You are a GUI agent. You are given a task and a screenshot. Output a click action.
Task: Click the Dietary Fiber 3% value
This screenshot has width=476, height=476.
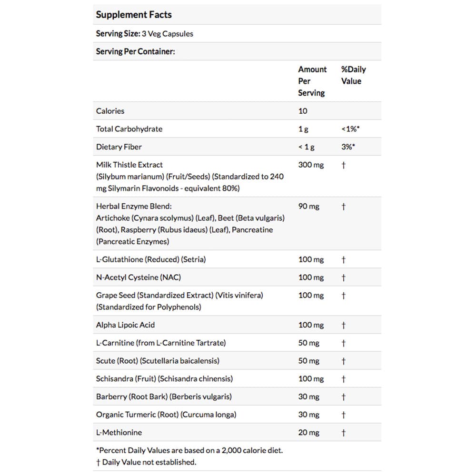tap(348, 147)
